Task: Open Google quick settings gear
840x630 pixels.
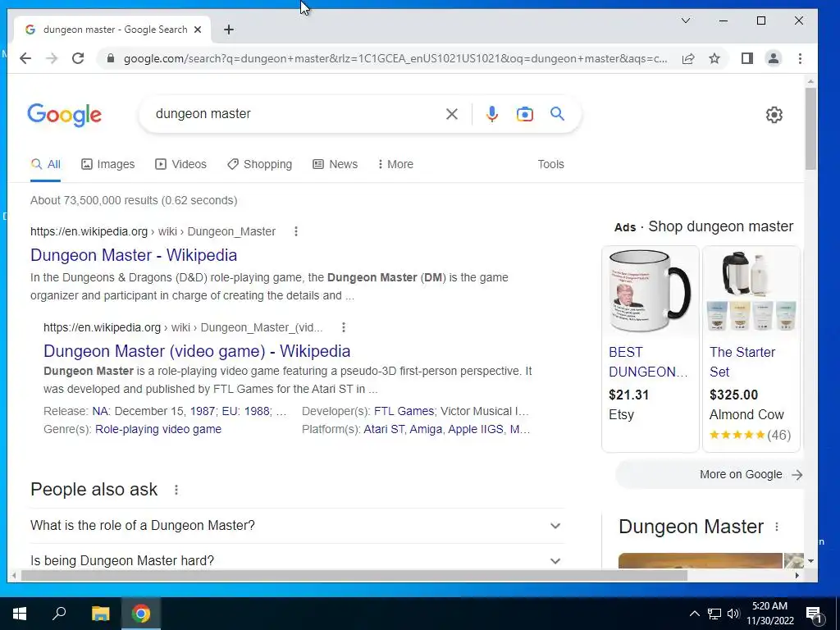Action: coord(774,115)
